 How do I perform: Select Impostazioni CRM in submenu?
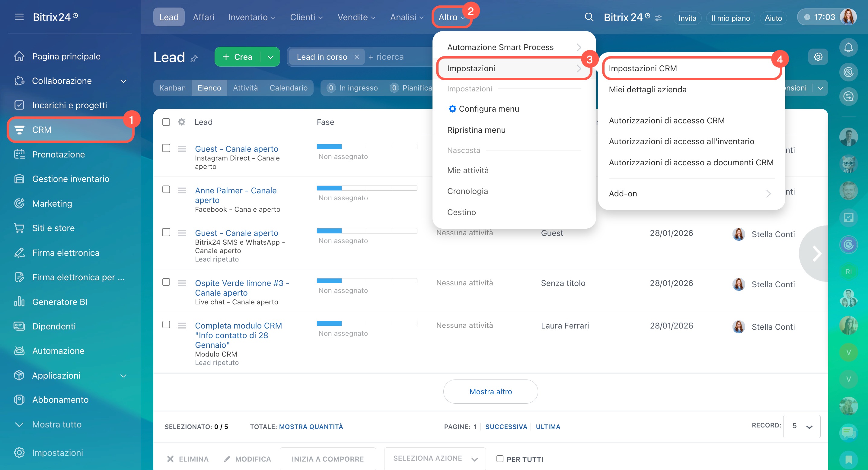pyautogui.click(x=643, y=68)
